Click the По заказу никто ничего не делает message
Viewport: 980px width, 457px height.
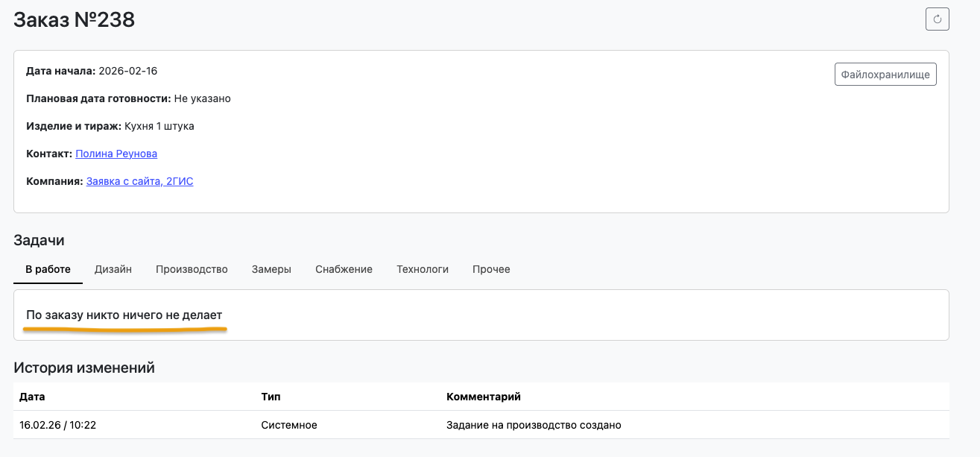click(x=124, y=315)
